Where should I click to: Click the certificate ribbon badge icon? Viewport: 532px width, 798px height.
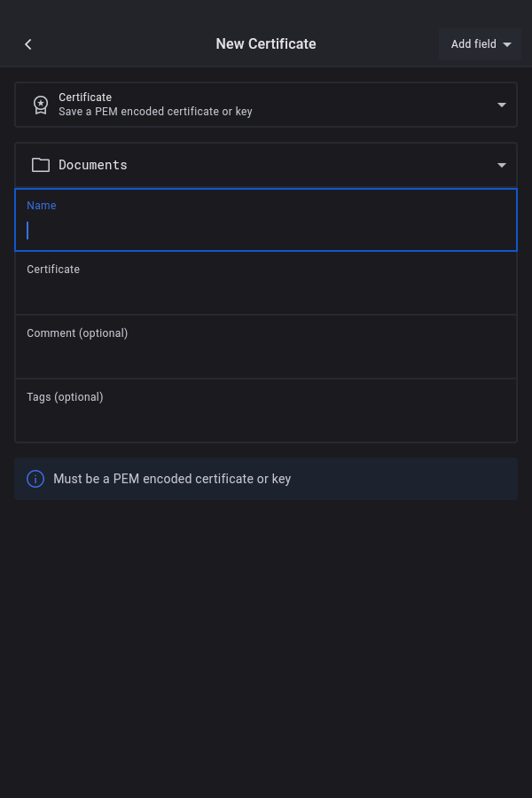(x=41, y=105)
